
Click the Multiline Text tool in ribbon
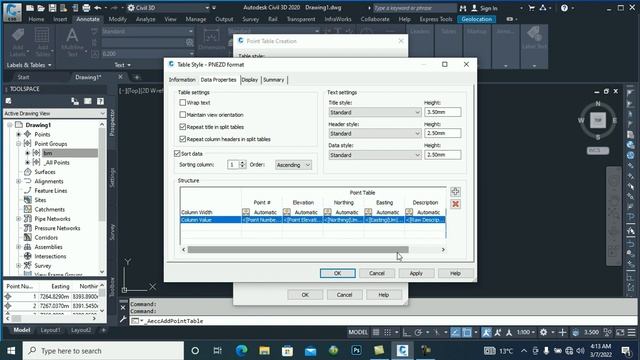pyautogui.click(x=72, y=42)
